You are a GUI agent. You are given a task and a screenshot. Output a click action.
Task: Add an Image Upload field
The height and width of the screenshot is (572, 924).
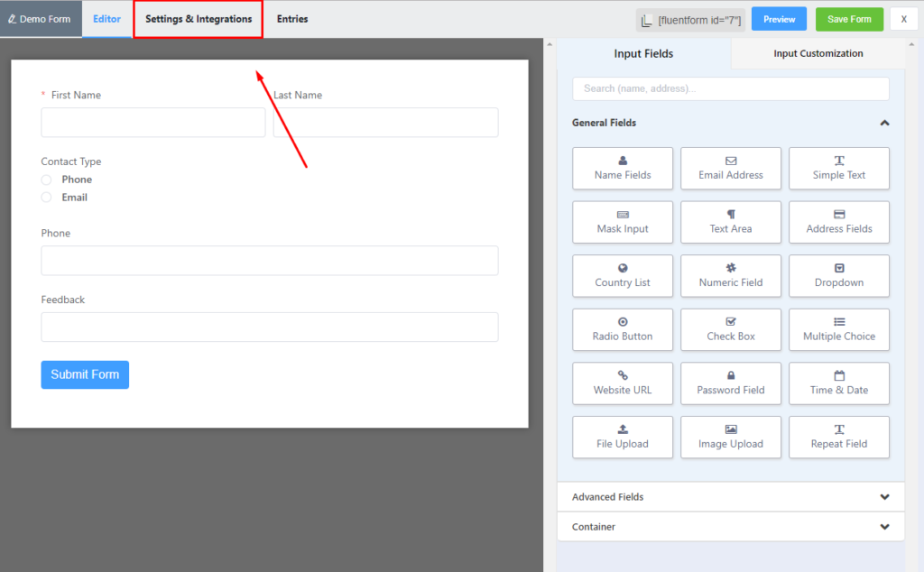pos(731,437)
